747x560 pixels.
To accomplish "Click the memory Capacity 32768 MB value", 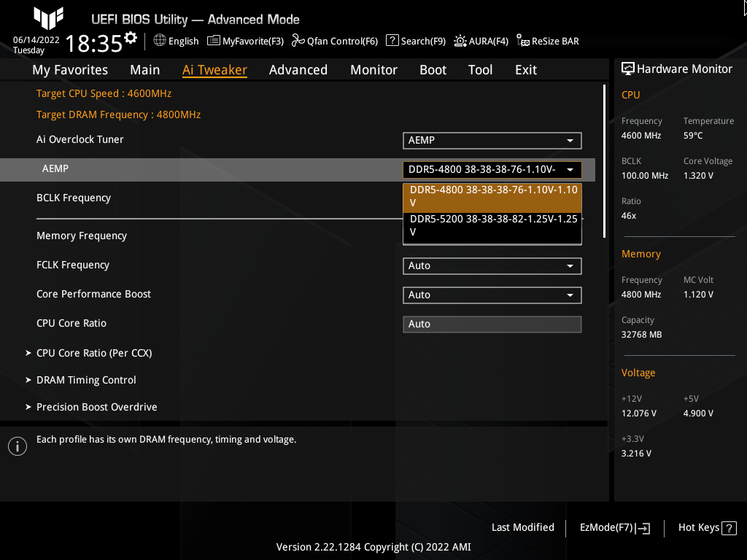I will pos(642,335).
